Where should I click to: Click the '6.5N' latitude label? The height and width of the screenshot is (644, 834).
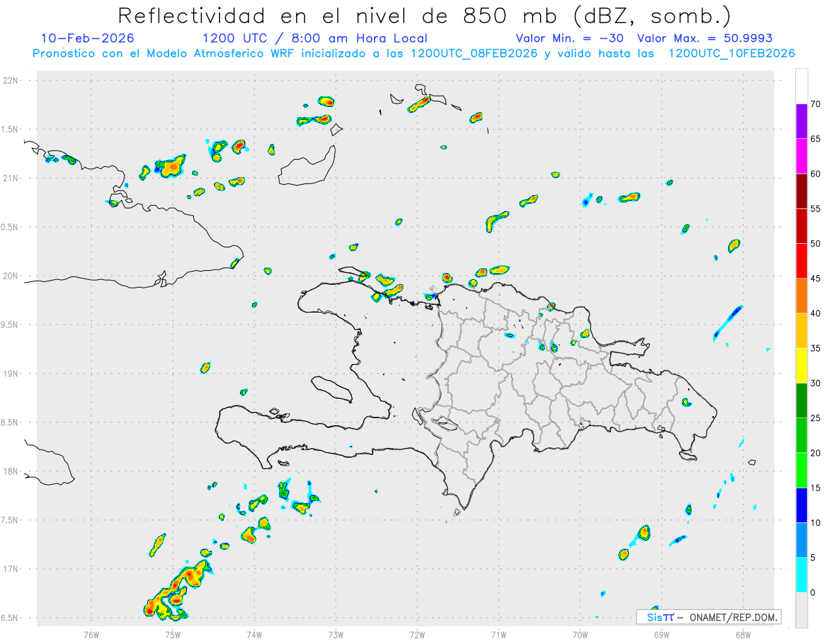pos(10,618)
